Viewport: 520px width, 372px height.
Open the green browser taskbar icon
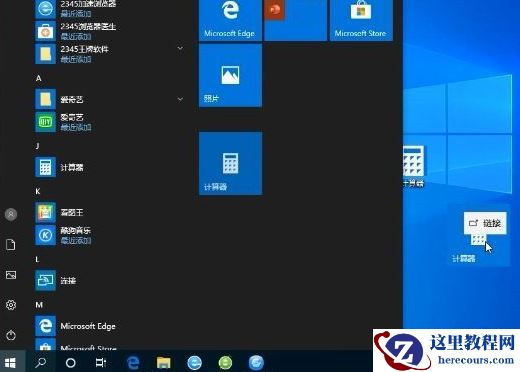(225, 362)
